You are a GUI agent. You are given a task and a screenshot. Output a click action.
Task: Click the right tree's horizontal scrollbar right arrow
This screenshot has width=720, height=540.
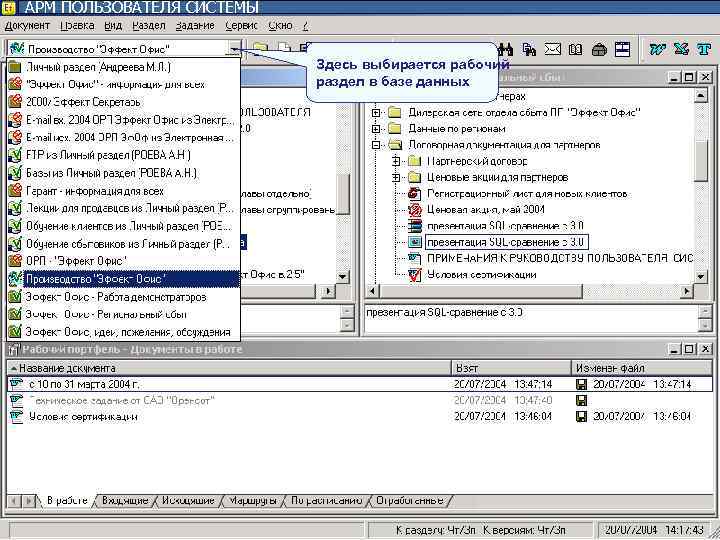686,291
